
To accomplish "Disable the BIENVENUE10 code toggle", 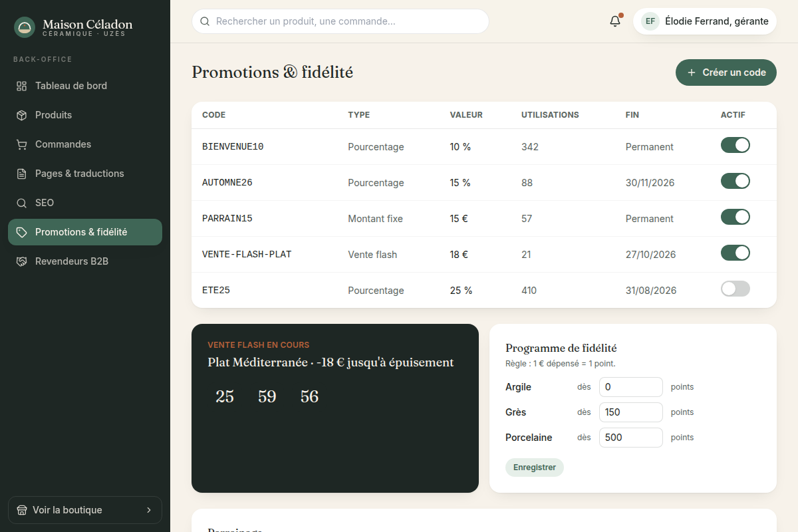I will point(735,145).
